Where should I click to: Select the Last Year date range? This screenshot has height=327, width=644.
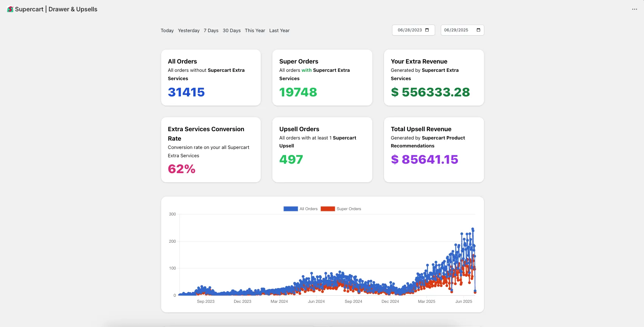click(279, 31)
